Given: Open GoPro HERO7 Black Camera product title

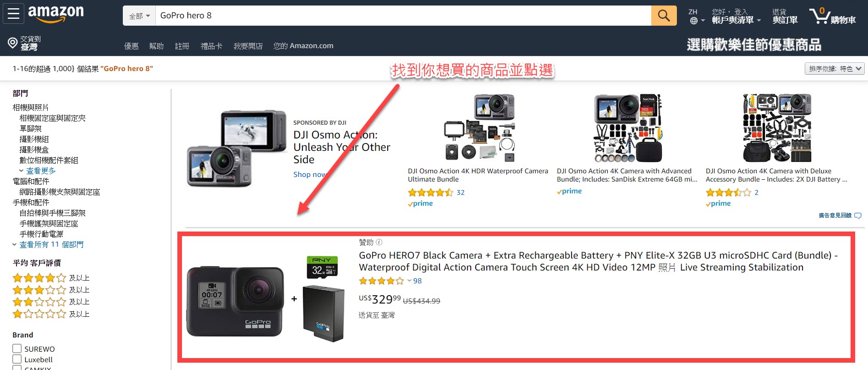Looking at the screenshot, I should pyautogui.click(x=598, y=261).
